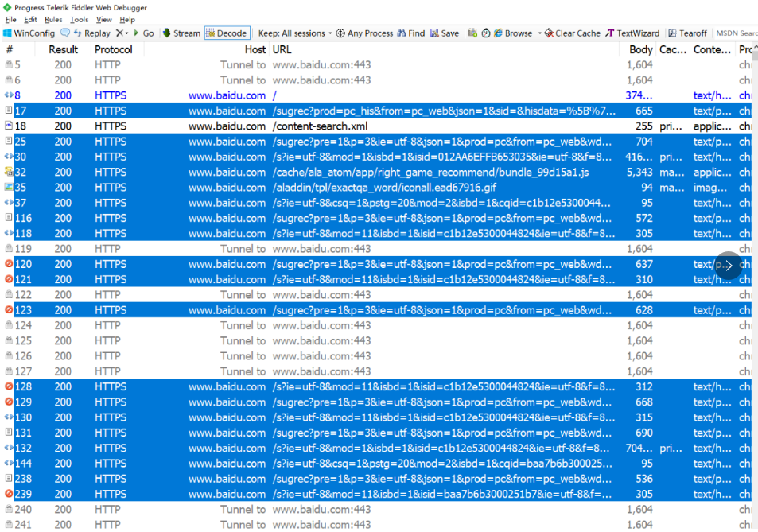Image resolution: width=758 pixels, height=532 pixels.
Task: Click HTTPS protocol cell of session 130
Action: point(111,417)
